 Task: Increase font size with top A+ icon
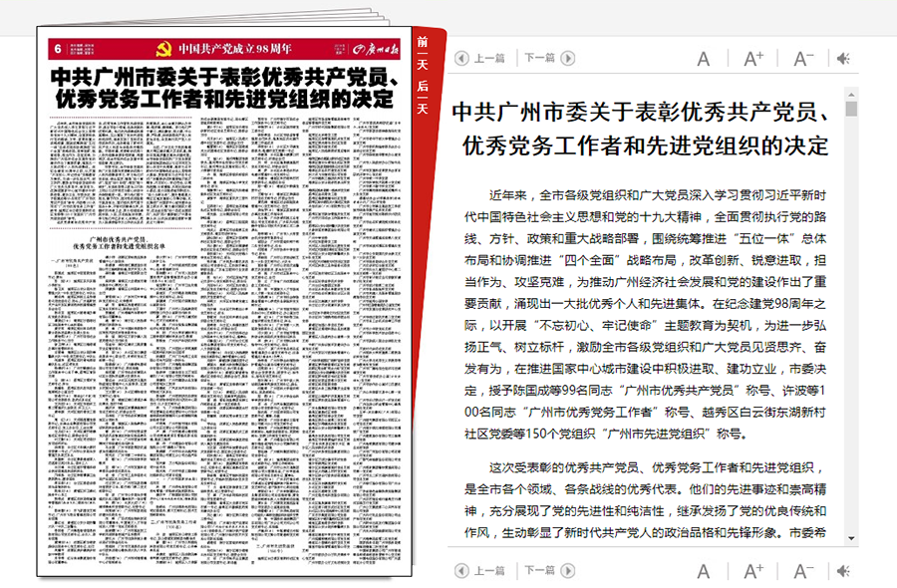pyautogui.click(x=753, y=59)
